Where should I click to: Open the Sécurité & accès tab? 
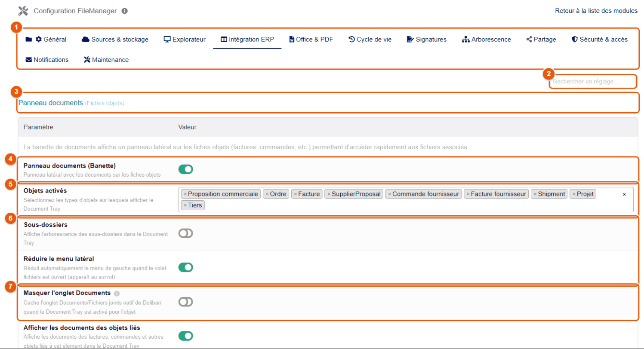(x=600, y=40)
